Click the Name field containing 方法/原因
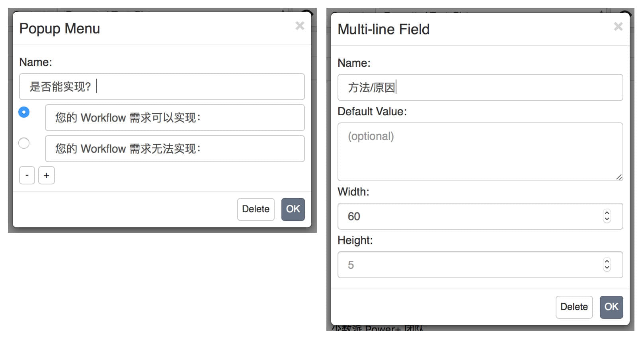 tap(480, 87)
